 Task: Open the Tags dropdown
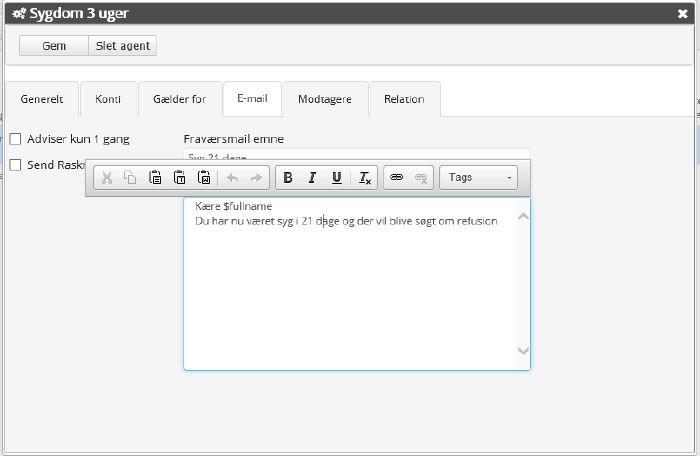coord(479,178)
